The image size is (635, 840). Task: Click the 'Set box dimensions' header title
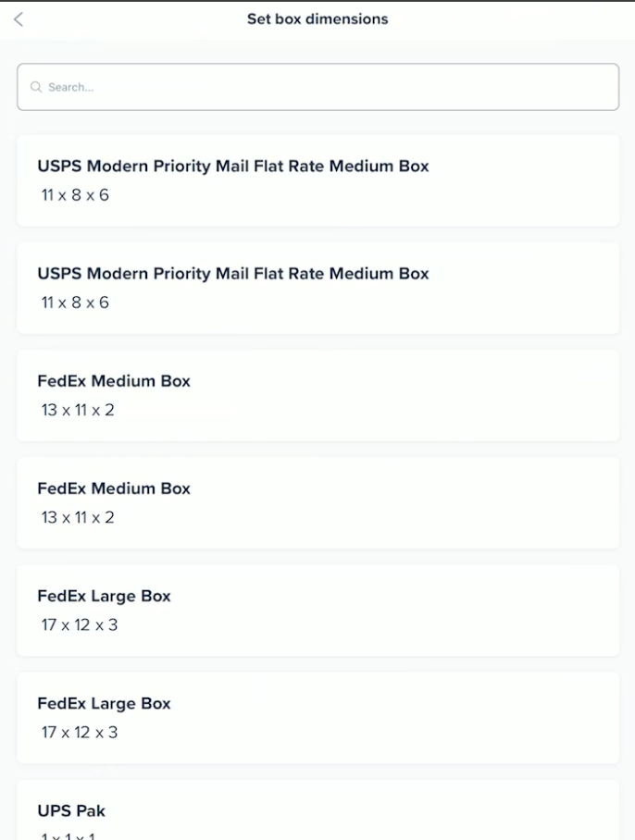[x=317, y=19]
